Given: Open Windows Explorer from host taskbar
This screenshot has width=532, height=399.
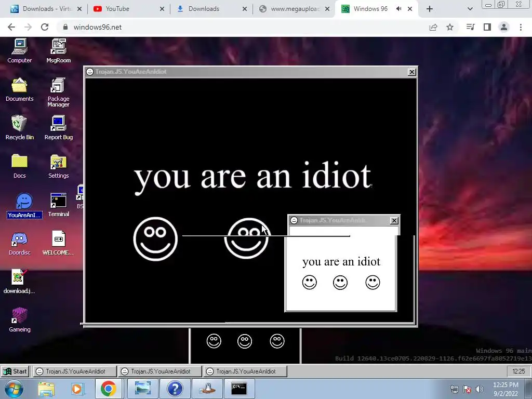Looking at the screenshot, I should pyautogui.click(x=46, y=389).
